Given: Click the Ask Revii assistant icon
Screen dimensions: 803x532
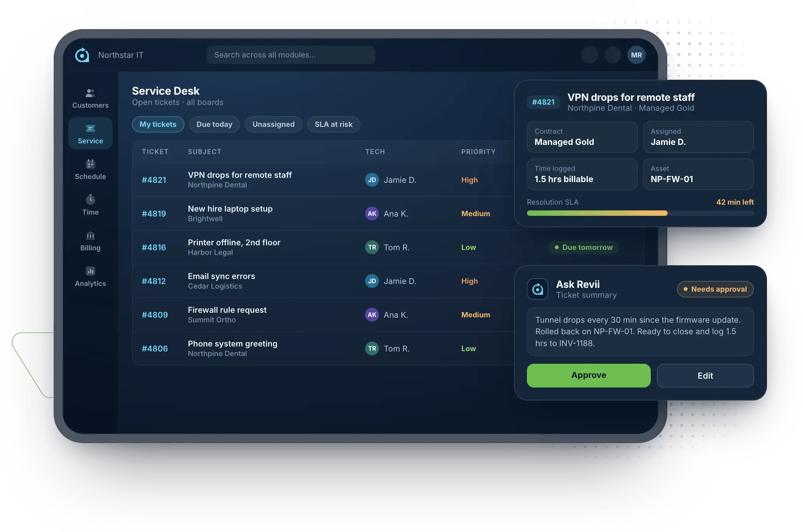Looking at the screenshot, I should [x=538, y=289].
